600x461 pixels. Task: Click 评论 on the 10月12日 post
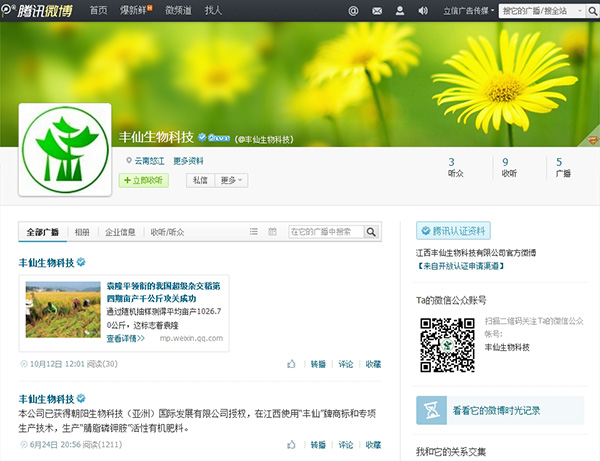click(x=346, y=364)
